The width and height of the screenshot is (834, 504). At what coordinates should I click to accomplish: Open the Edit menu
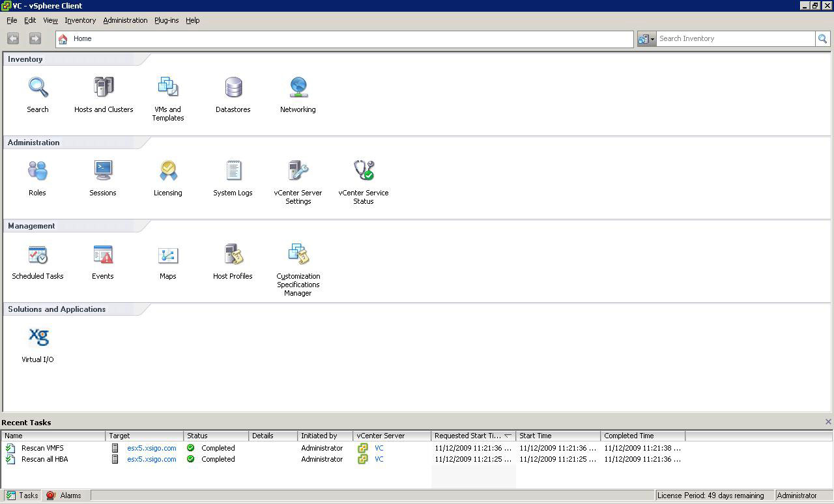click(30, 20)
